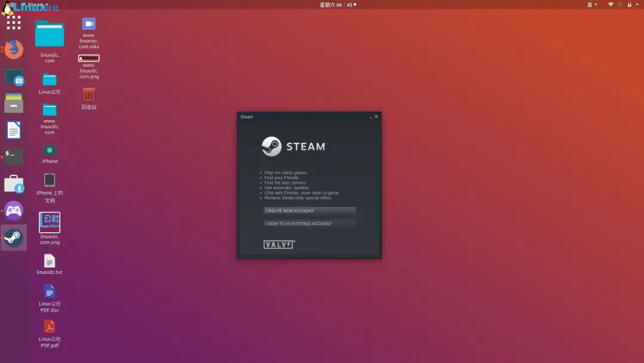This screenshot has width=644, height=363.
Task: Open the Show Applications grid in dock
Action: pos(14,23)
